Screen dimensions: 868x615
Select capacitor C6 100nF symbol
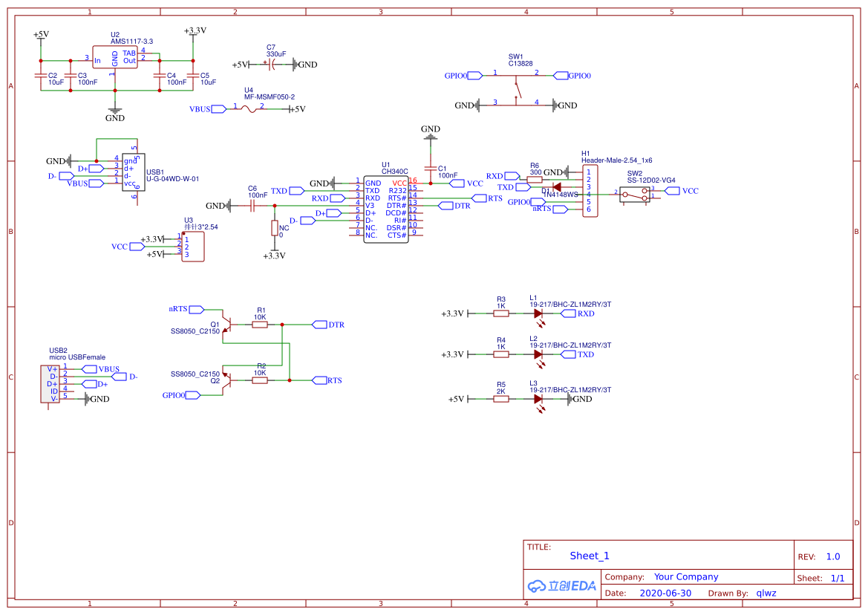pyautogui.click(x=252, y=206)
